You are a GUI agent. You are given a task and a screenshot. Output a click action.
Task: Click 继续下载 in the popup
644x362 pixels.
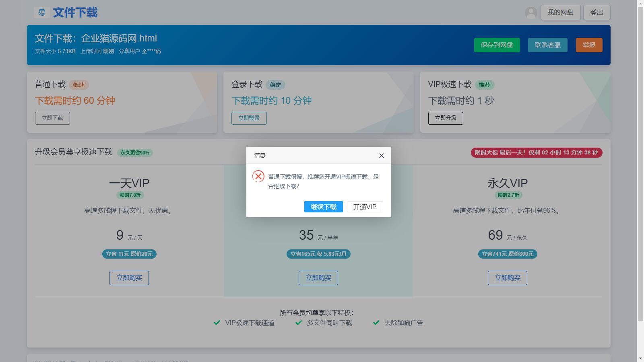point(323,207)
